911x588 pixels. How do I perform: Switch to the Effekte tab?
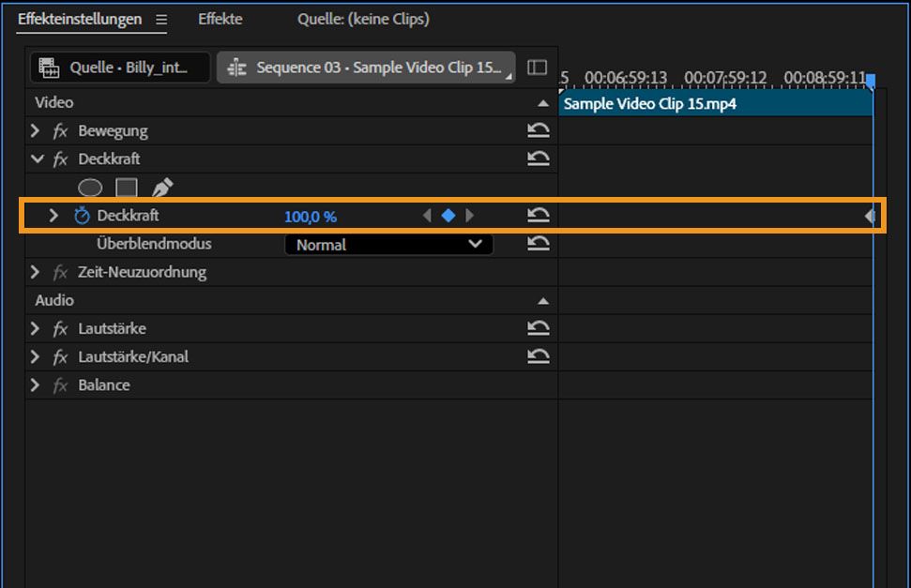[x=220, y=19]
